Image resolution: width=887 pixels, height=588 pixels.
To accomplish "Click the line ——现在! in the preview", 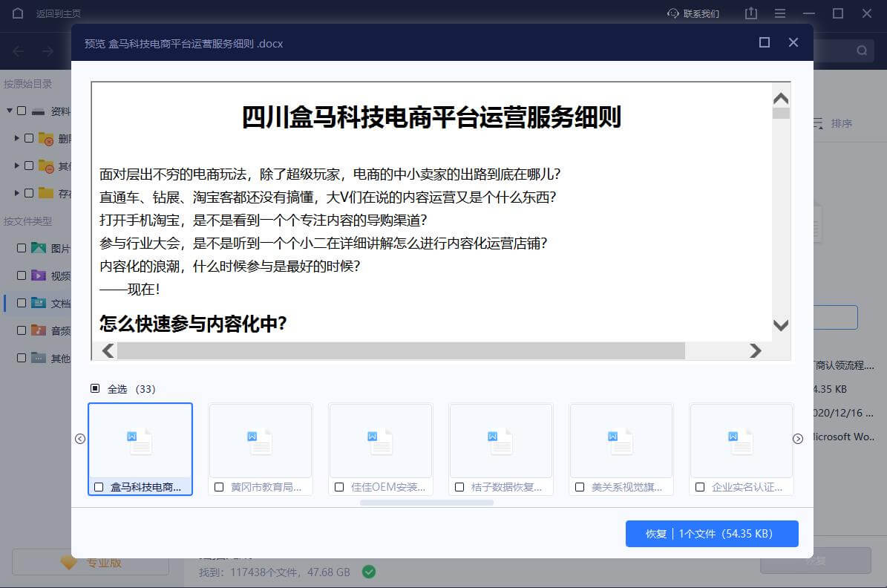I will click(130, 290).
